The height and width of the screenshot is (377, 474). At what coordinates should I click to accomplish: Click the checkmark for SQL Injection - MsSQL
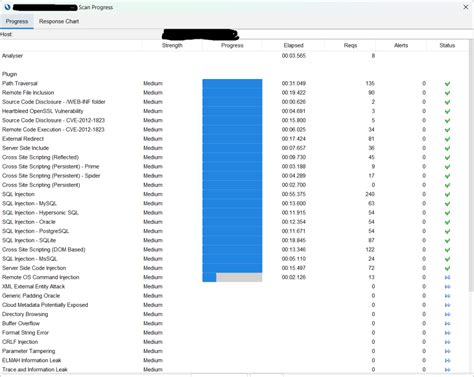click(x=447, y=259)
